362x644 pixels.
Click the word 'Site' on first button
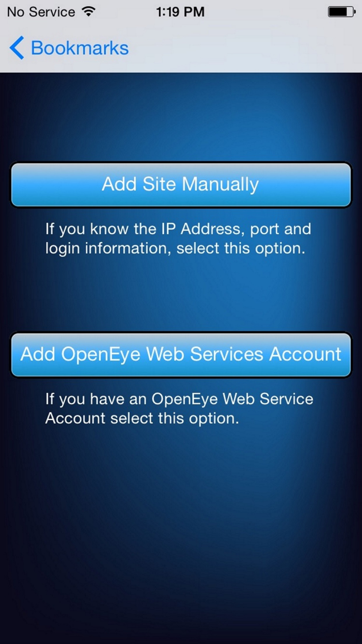pyautogui.click(x=159, y=184)
